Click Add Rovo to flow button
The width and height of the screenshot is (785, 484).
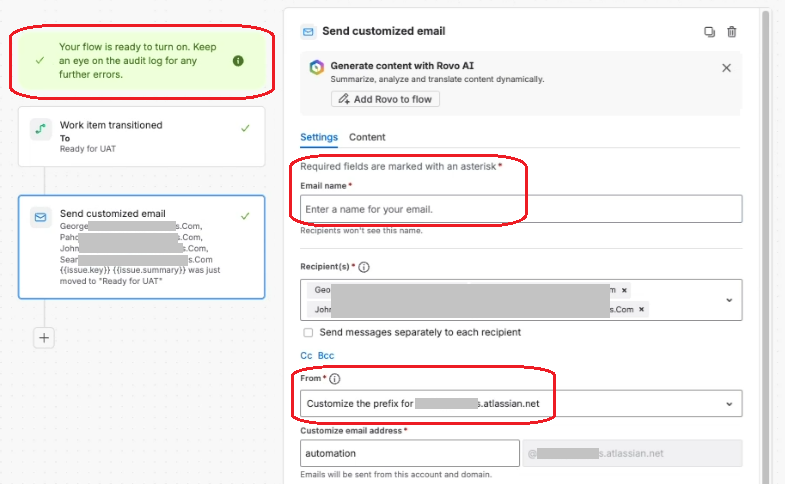pos(385,99)
